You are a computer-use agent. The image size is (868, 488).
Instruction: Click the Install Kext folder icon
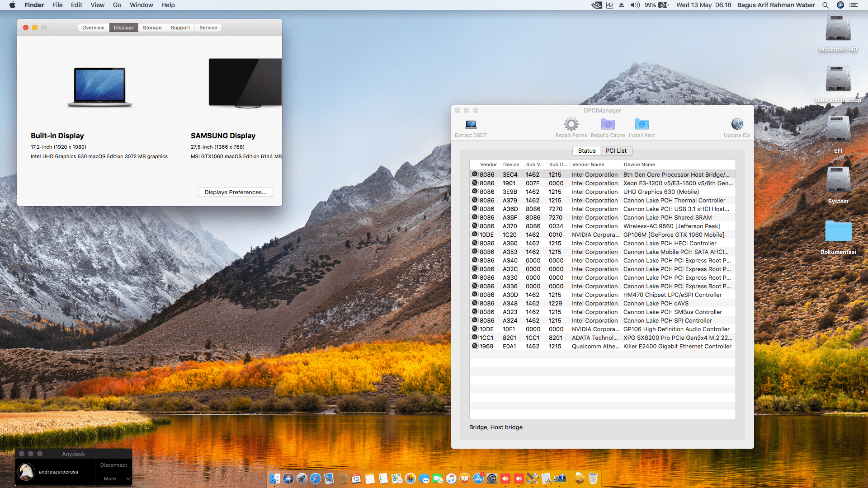642,124
